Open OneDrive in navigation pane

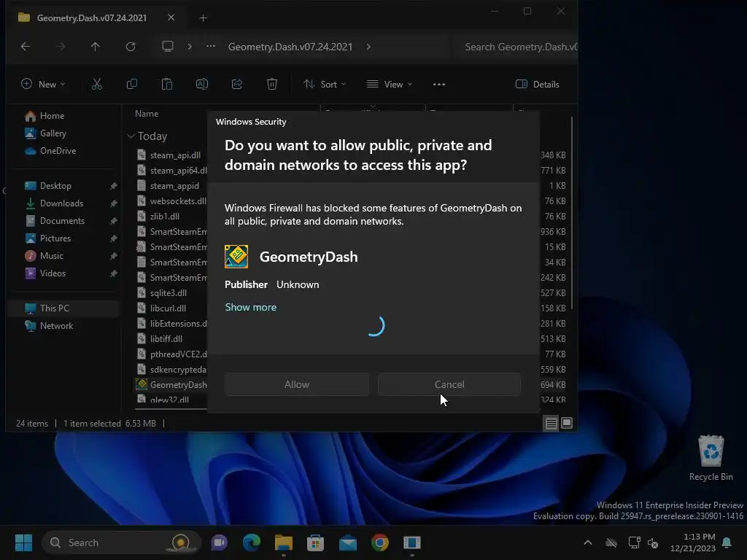pyautogui.click(x=58, y=151)
